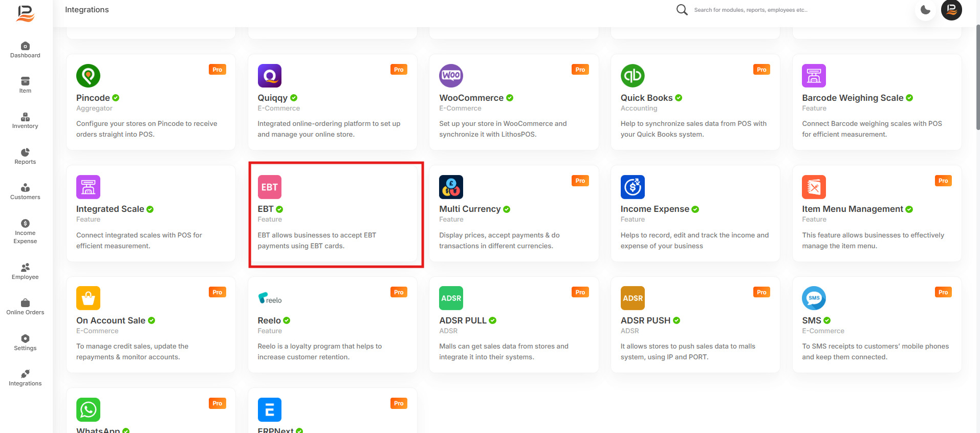Click the Reelo logo icon
The height and width of the screenshot is (433, 980).
[x=270, y=298]
